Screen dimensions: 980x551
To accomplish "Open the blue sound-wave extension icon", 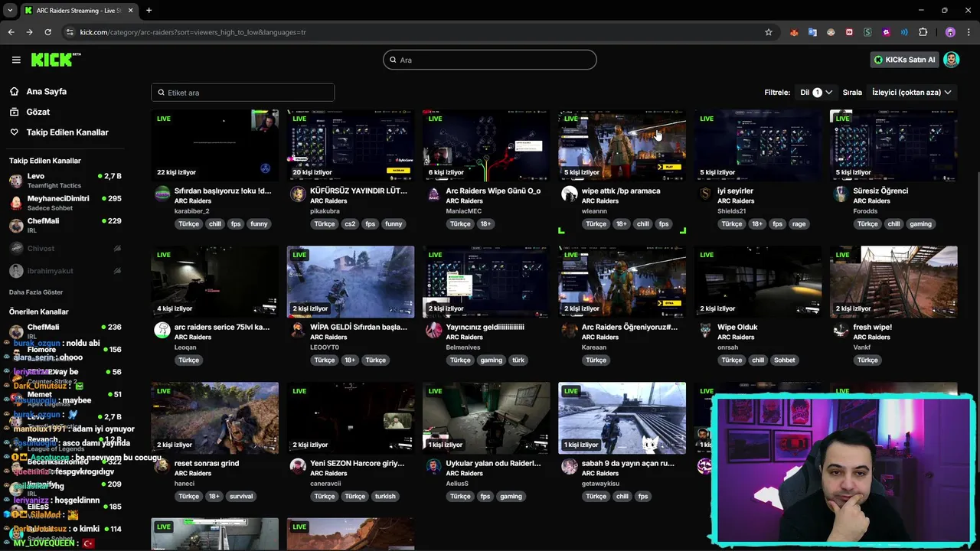I will click(x=904, y=32).
